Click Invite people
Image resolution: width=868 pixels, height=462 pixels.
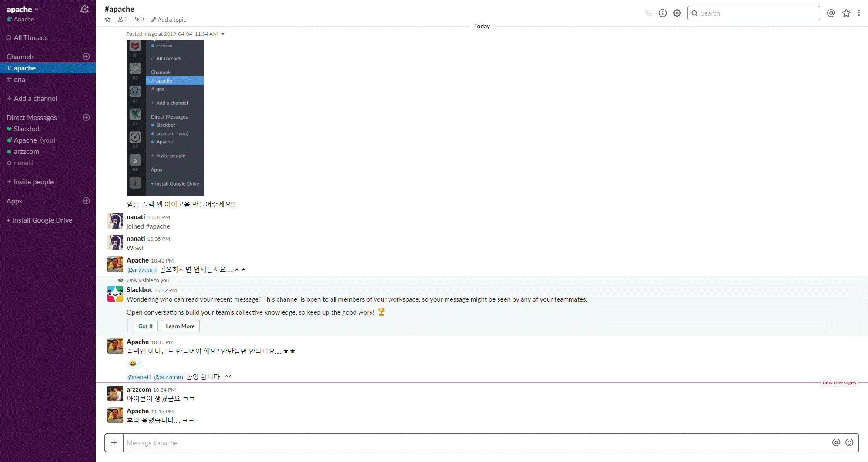(30, 182)
